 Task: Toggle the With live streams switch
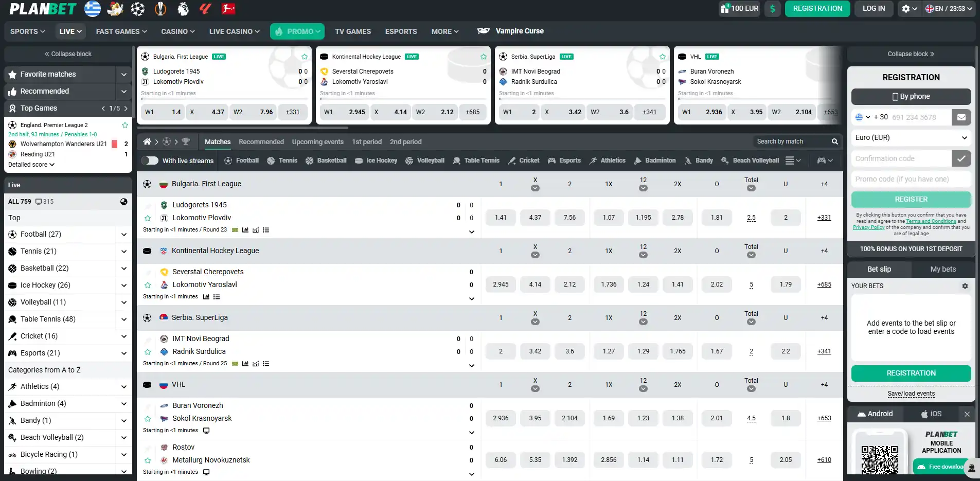click(x=150, y=161)
